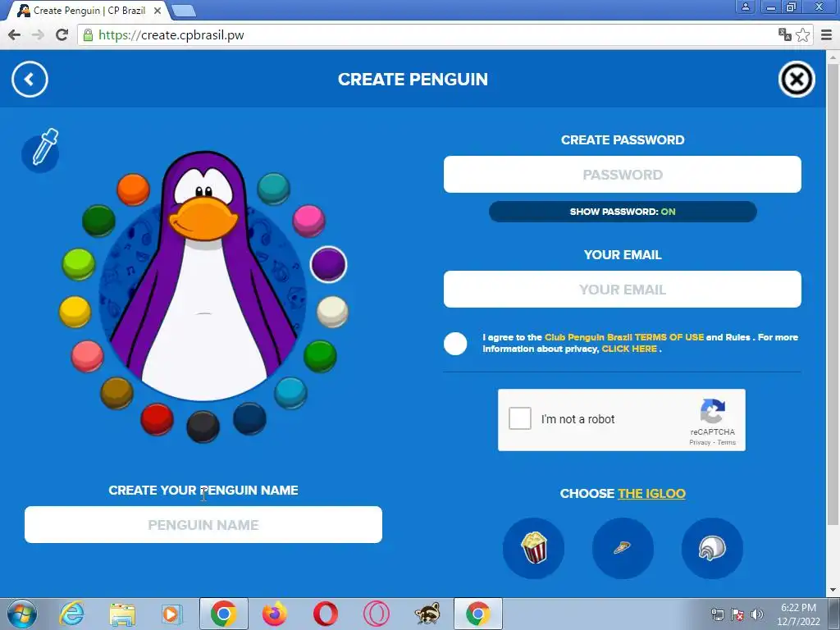The width and height of the screenshot is (840, 630).
Task: Tick the agree to terms circle
Action: point(455,344)
